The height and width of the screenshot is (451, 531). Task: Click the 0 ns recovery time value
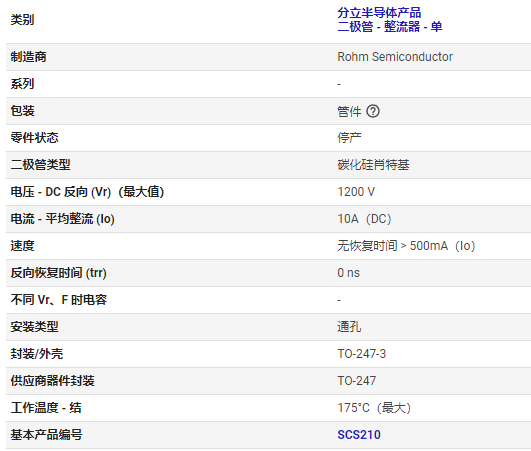348,273
